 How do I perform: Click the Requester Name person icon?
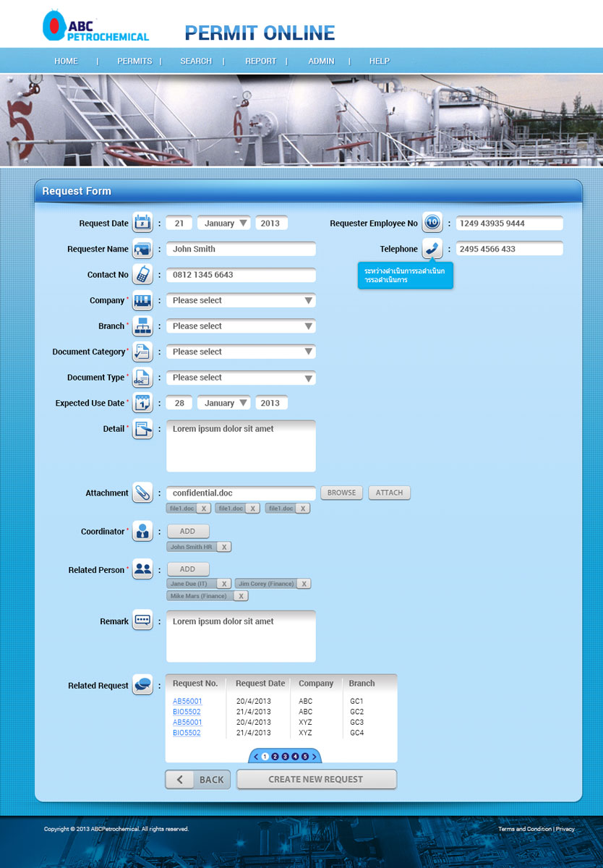tap(142, 248)
